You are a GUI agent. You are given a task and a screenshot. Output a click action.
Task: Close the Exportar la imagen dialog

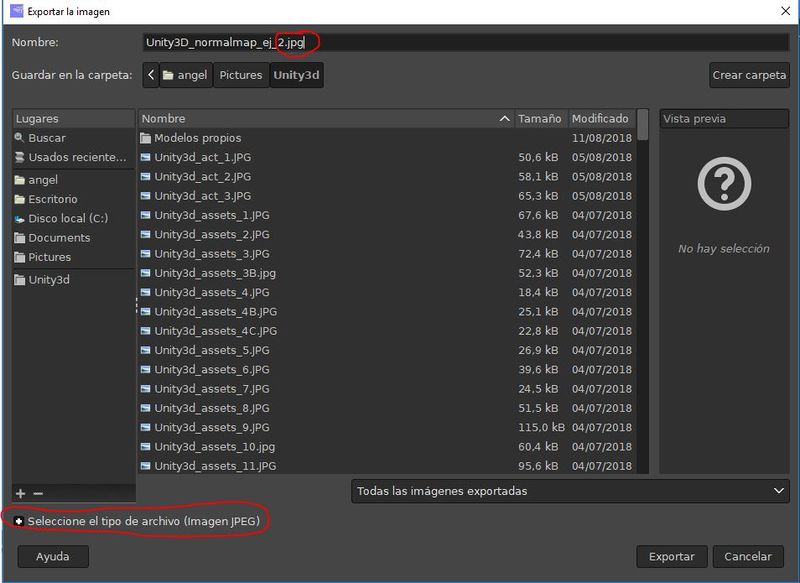click(x=786, y=11)
